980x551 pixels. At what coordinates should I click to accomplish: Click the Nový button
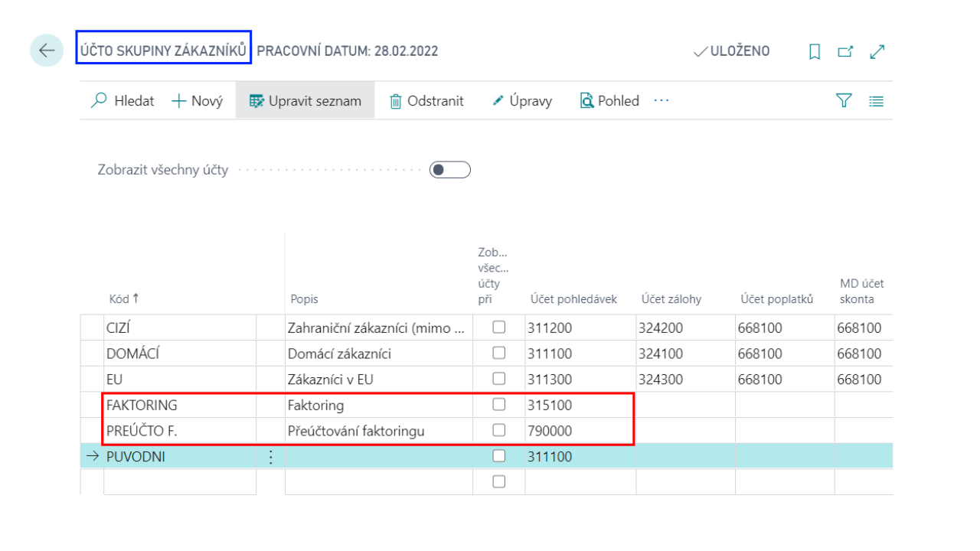click(197, 100)
